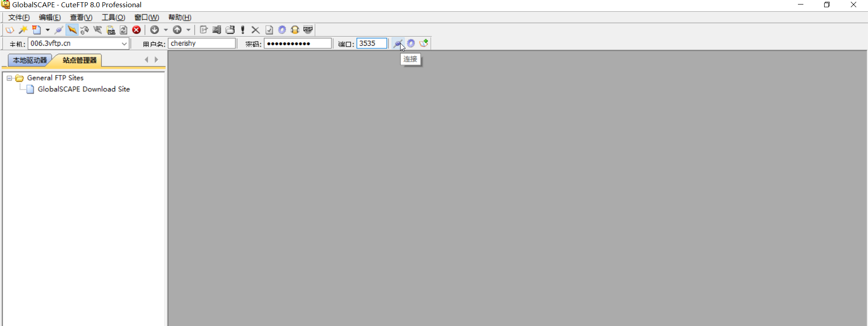Click the PGP toolbar icon

[308, 30]
